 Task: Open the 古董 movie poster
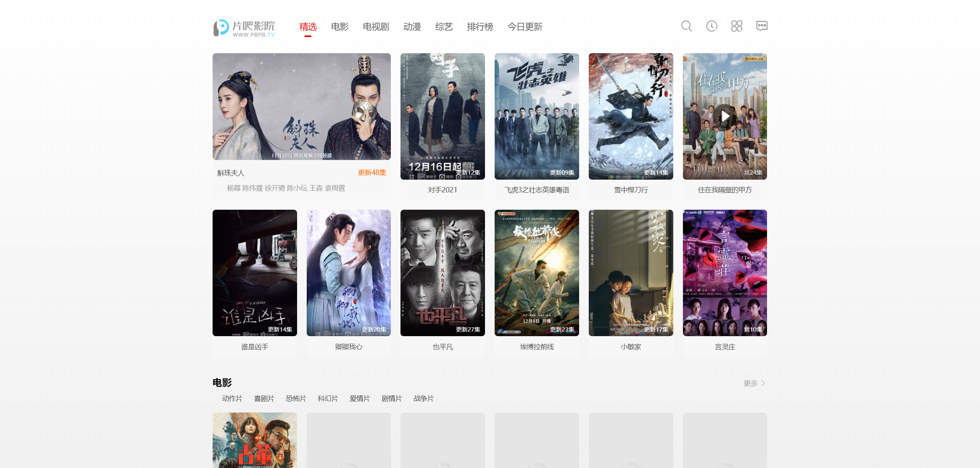point(255,440)
